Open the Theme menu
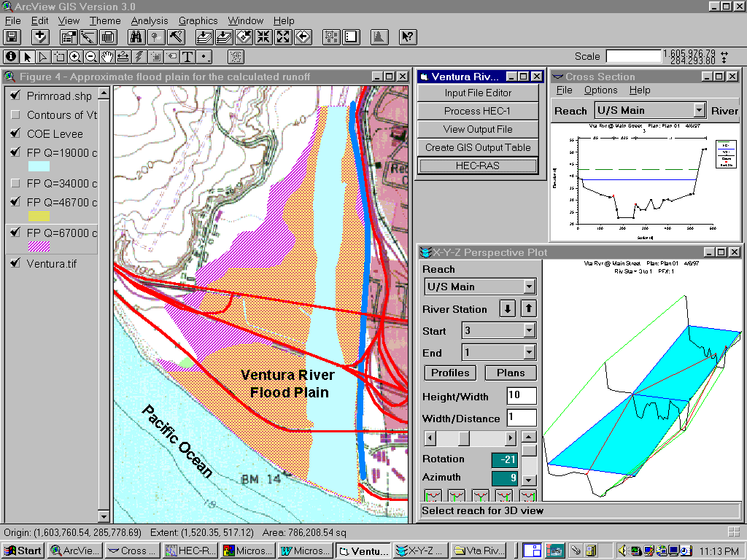Image resolution: width=747 pixels, height=560 pixels. coord(105,20)
